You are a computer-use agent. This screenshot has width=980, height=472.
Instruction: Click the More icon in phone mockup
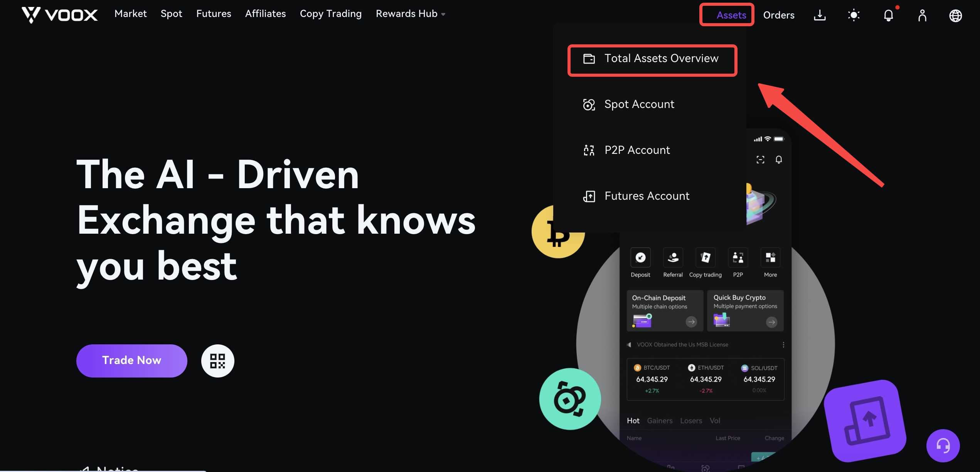point(770,258)
